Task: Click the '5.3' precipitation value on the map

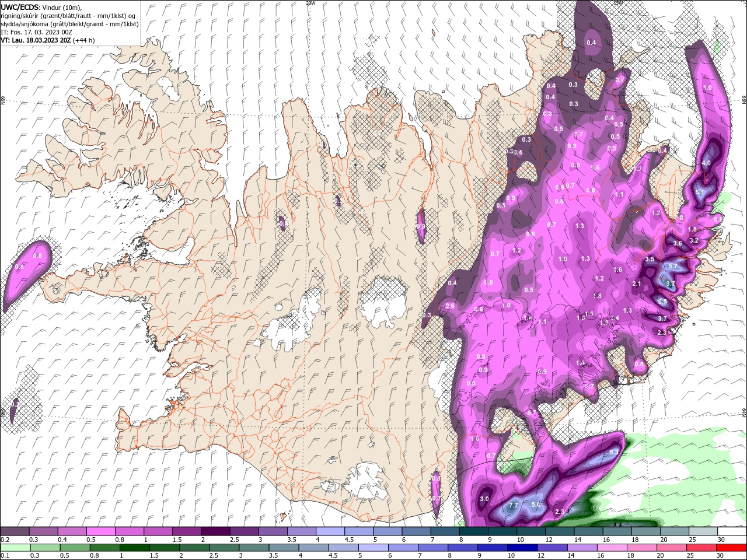Action: click(x=613, y=452)
